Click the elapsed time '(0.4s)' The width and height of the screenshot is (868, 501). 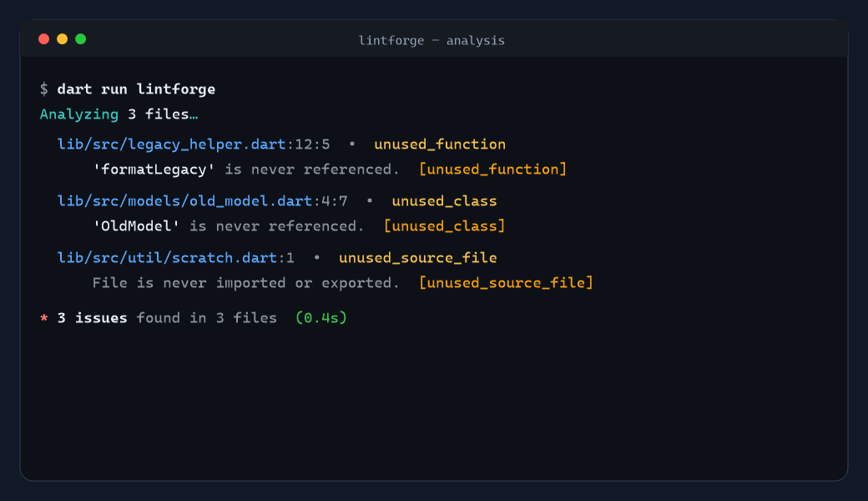(321, 318)
